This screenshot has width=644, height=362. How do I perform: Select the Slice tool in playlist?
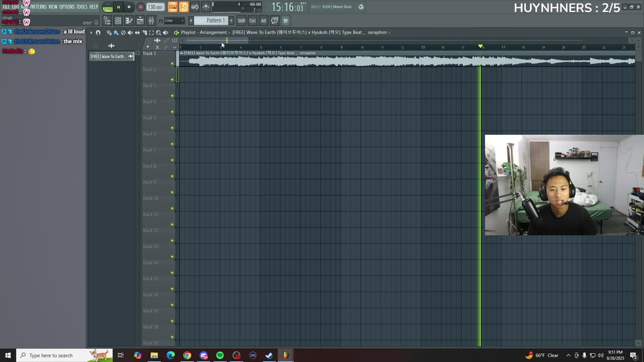[144, 33]
